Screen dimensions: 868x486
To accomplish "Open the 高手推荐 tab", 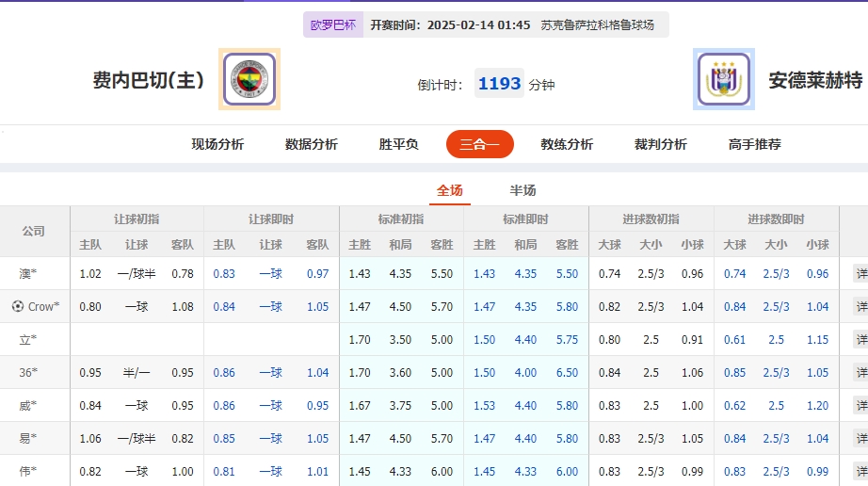I will (755, 144).
